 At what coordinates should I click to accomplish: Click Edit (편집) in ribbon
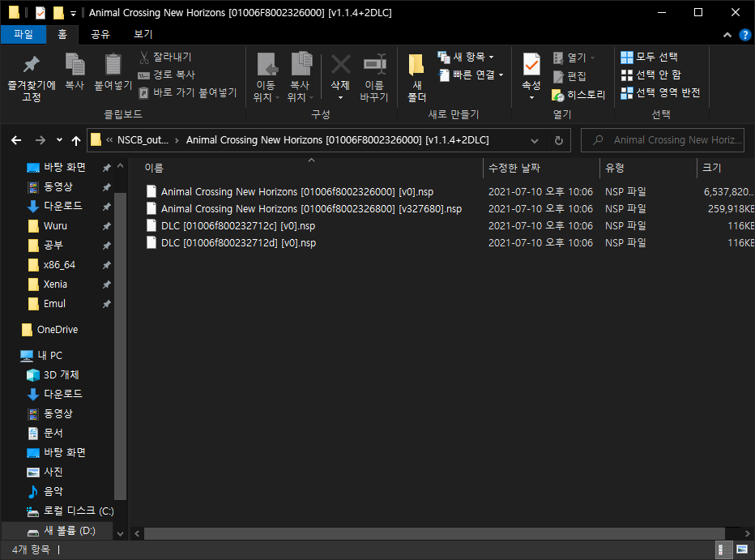pos(569,76)
